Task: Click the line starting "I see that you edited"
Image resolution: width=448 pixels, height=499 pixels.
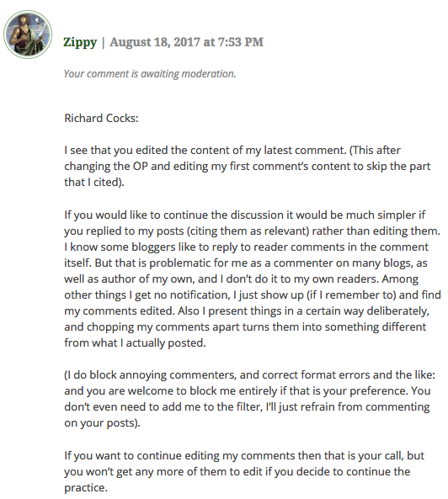Action: (x=232, y=151)
